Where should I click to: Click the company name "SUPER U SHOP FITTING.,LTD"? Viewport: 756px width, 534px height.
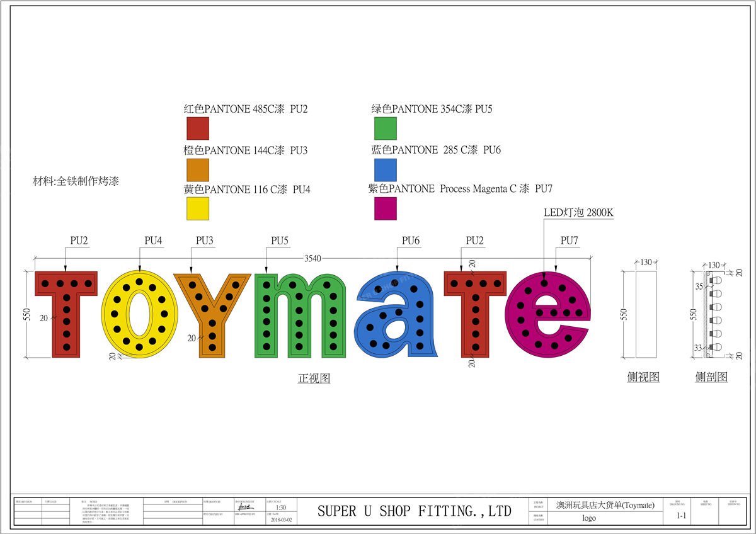[x=414, y=511]
